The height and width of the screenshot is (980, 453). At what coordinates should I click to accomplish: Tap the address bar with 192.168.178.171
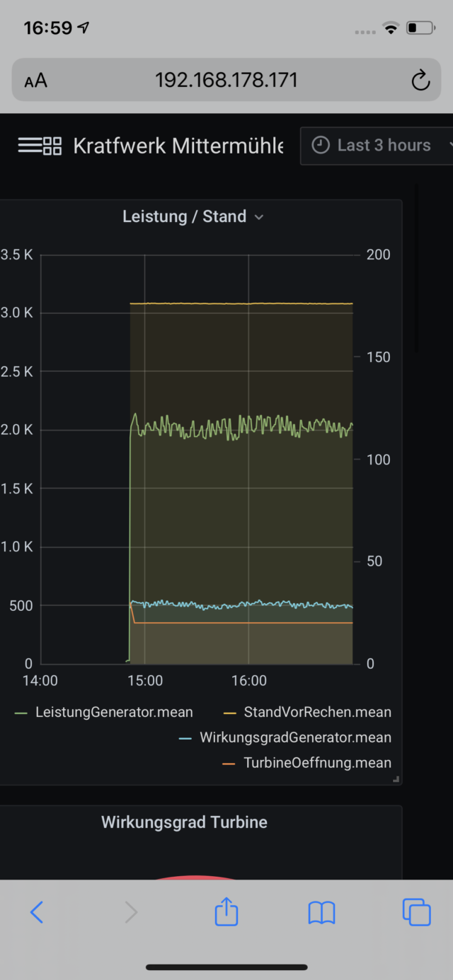click(x=226, y=80)
